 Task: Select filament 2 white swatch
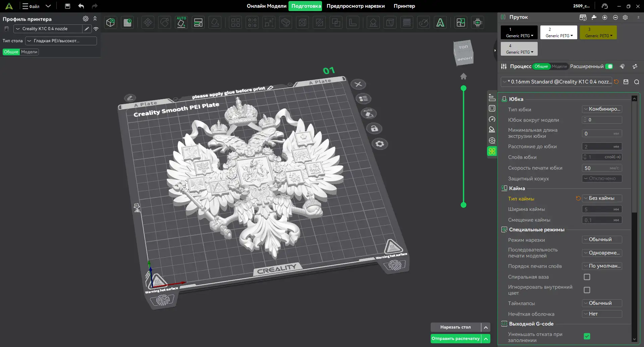click(559, 33)
